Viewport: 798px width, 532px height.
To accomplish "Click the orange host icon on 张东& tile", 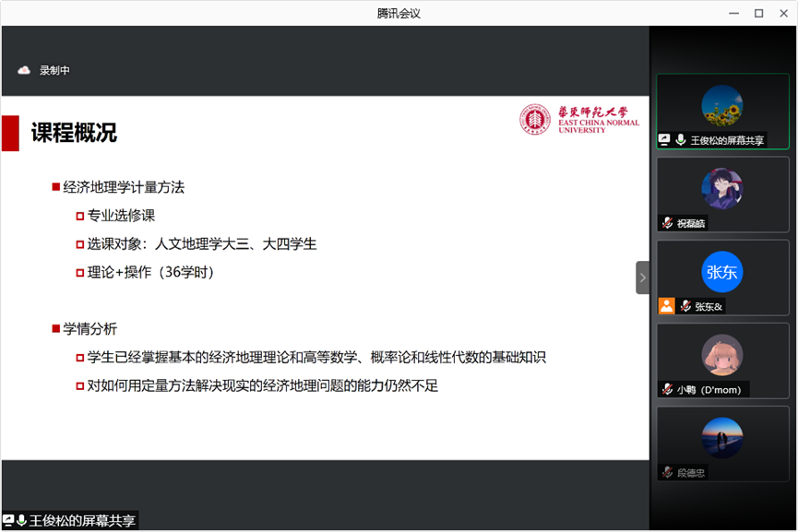I will [x=666, y=306].
